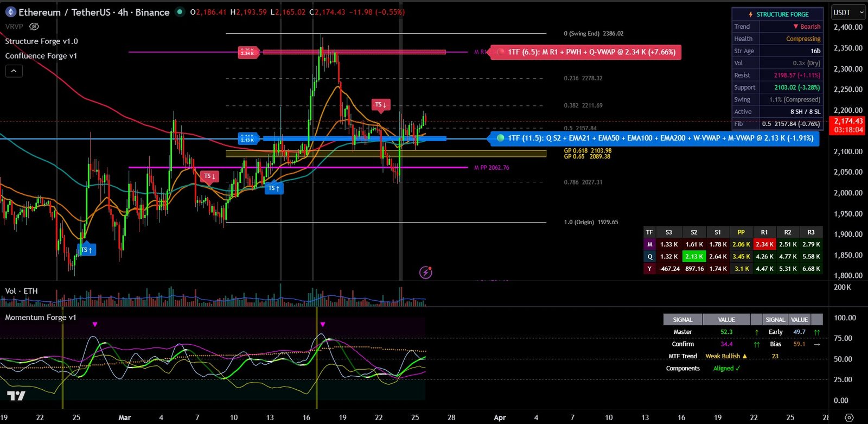Click the red Bearish down-triangle in the Trend row
This screenshot has height=424, width=868.
tap(796, 27)
